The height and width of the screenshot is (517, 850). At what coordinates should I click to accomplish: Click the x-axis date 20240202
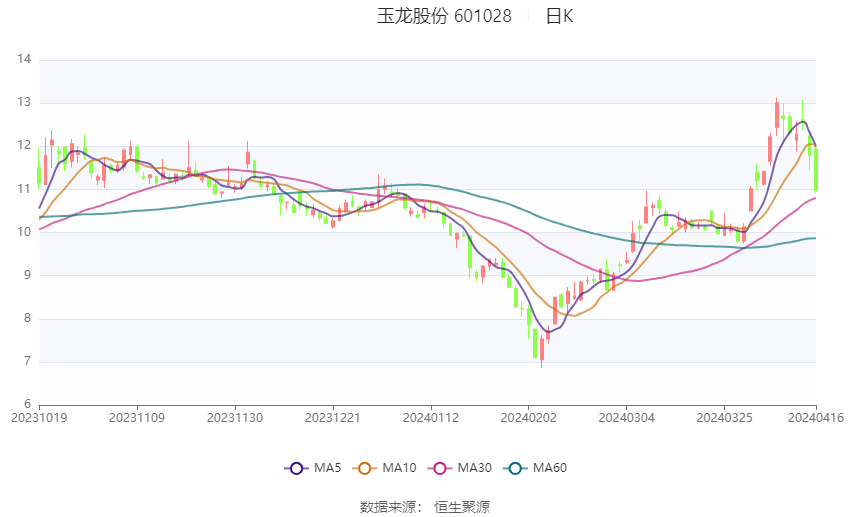pos(528,418)
